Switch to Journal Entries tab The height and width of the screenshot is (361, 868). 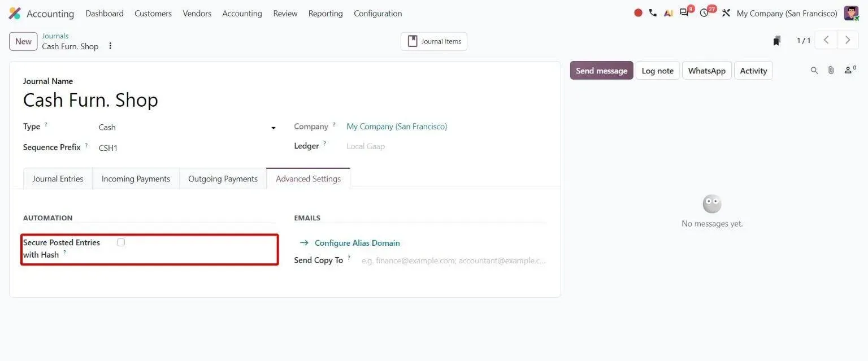tap(58, 179)
